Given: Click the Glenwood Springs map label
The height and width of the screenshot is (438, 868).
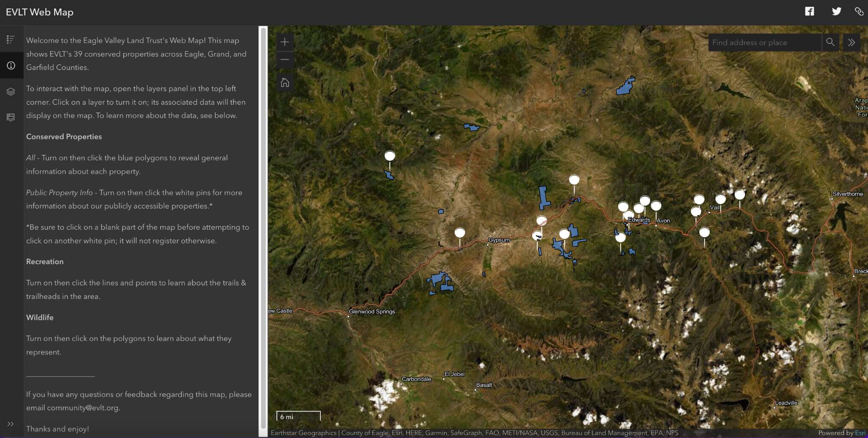Looking at the screenshot, I should tap(372, 312).
